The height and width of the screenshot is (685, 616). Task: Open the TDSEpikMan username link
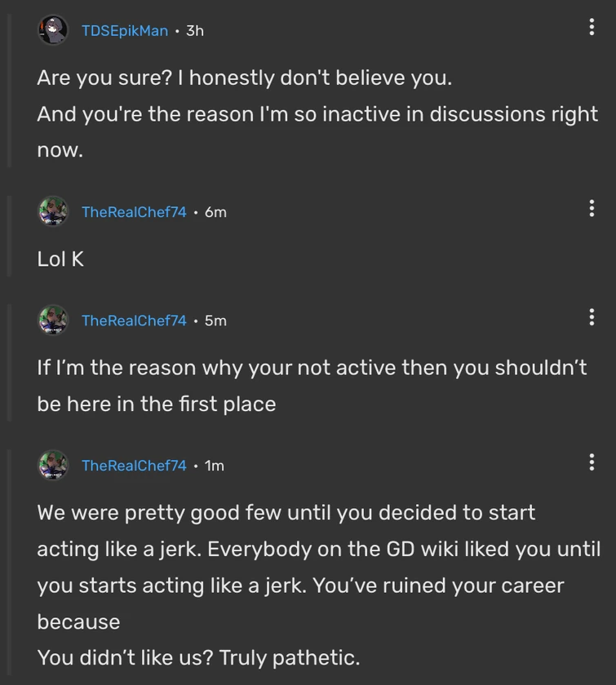click(x=124, y=31)
